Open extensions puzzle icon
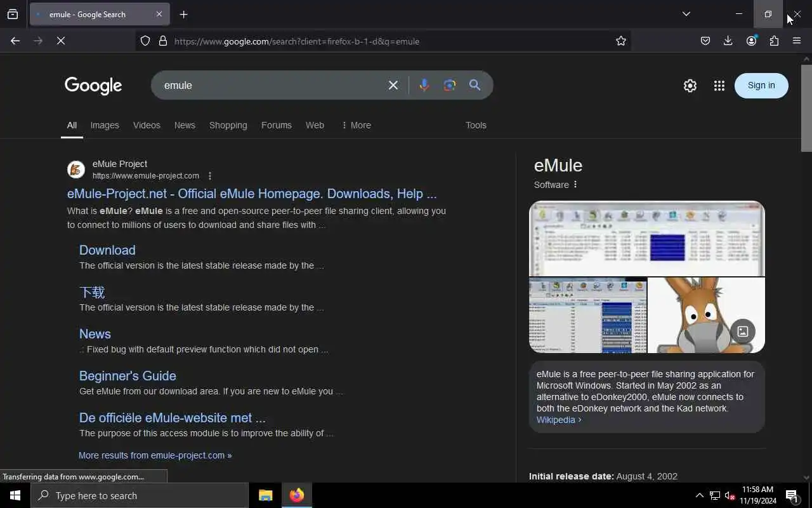This screenshot has width=812, height=508. [x=774, y=41]
